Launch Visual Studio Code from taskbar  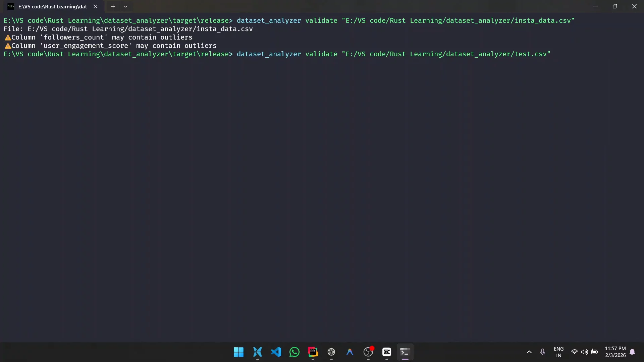(x=276, y=352)
